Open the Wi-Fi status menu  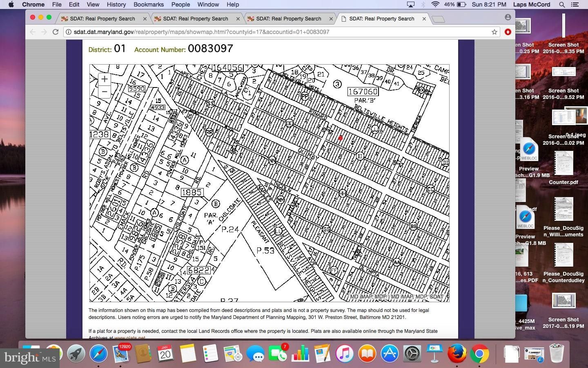[x=434, y=4]
